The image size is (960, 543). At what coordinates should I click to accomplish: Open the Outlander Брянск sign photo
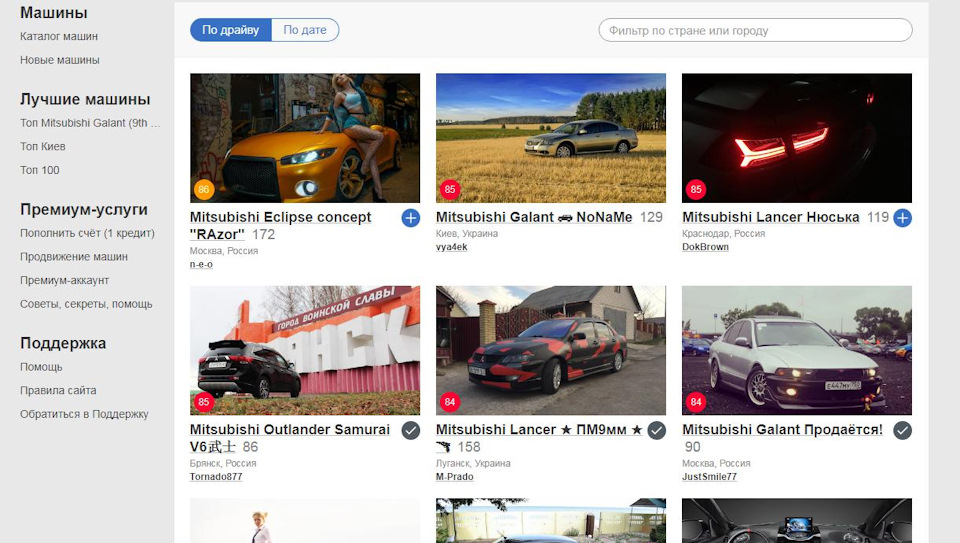click(305, 350)
